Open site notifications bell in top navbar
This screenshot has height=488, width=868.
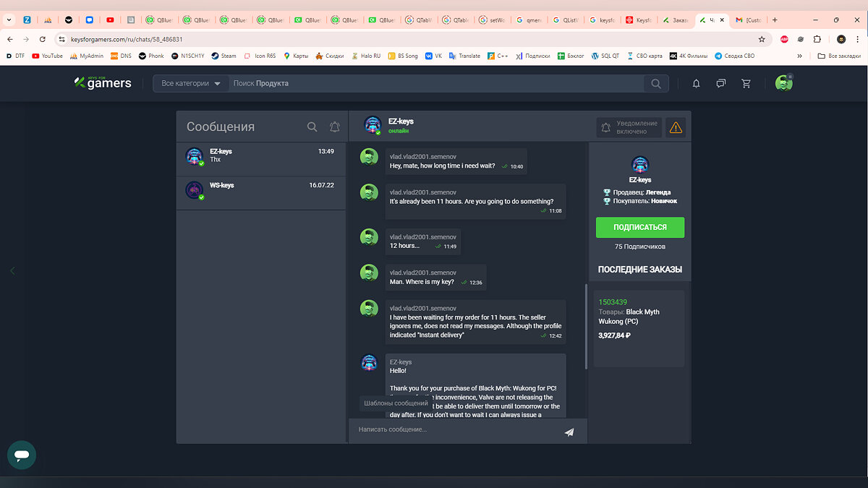696,84
